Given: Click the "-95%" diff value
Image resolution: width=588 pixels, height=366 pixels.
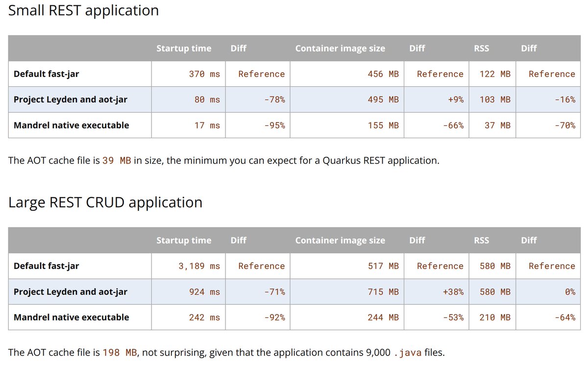Looking at the screenshot, I should tap(274, 125).
